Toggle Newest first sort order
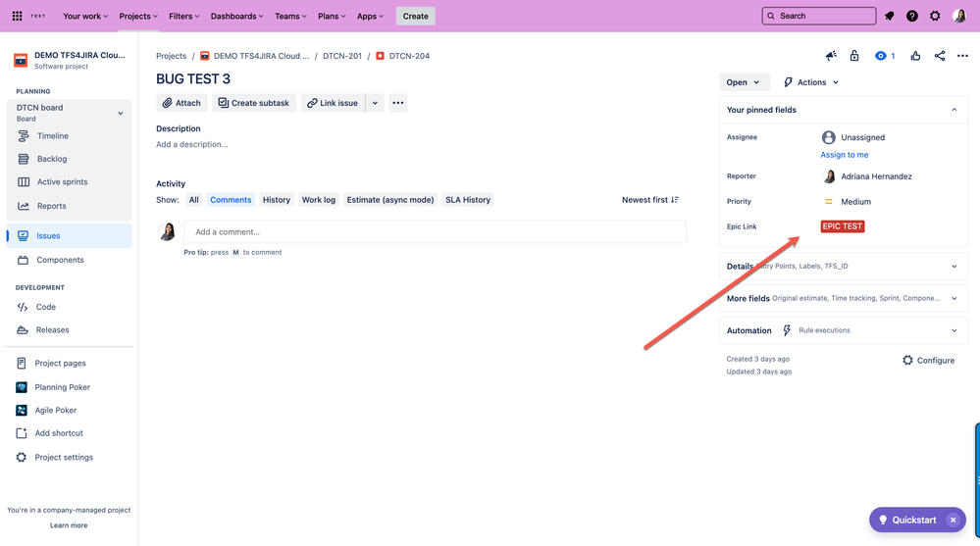This screenshot has width=980, height=546. tap(650, 200)
